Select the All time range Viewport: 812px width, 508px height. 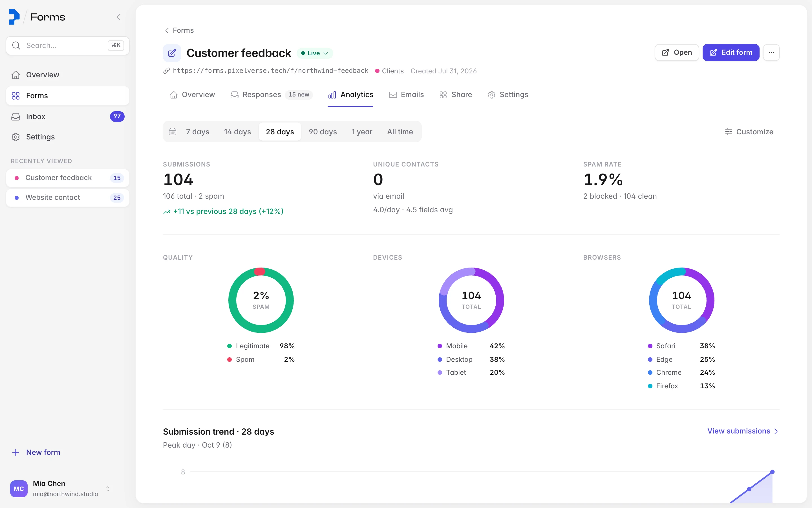pos(400,132)
